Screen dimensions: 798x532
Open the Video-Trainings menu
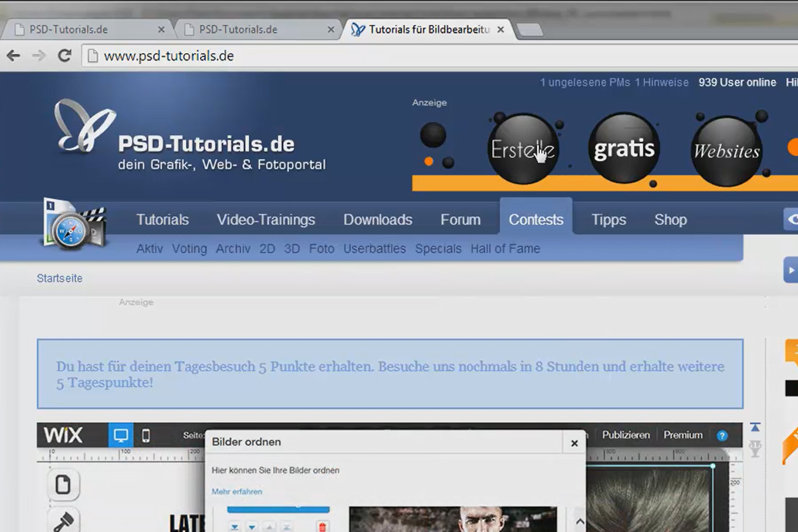[266, 219]
